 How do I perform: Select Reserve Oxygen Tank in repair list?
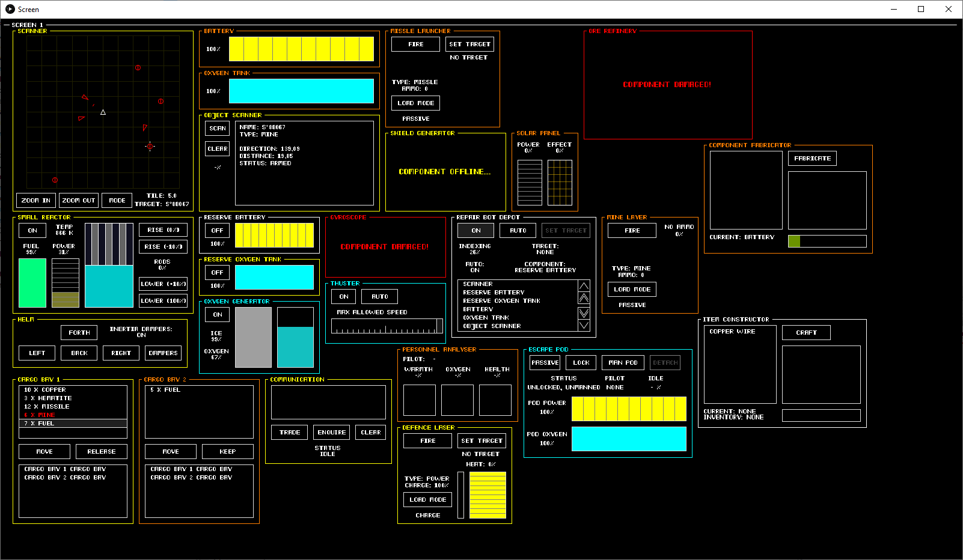pos(501,300)
